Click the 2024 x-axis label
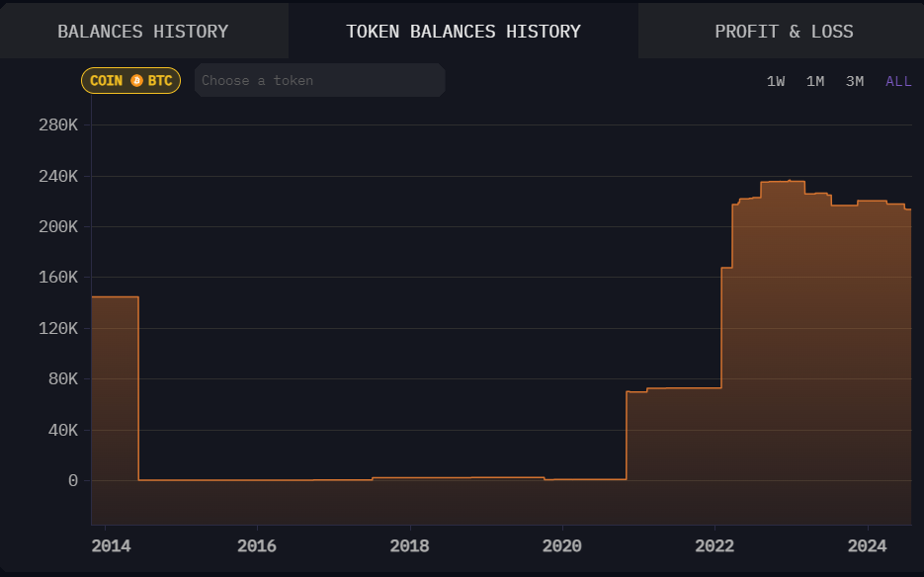924x577 pixels. click(x=867, y=546)
